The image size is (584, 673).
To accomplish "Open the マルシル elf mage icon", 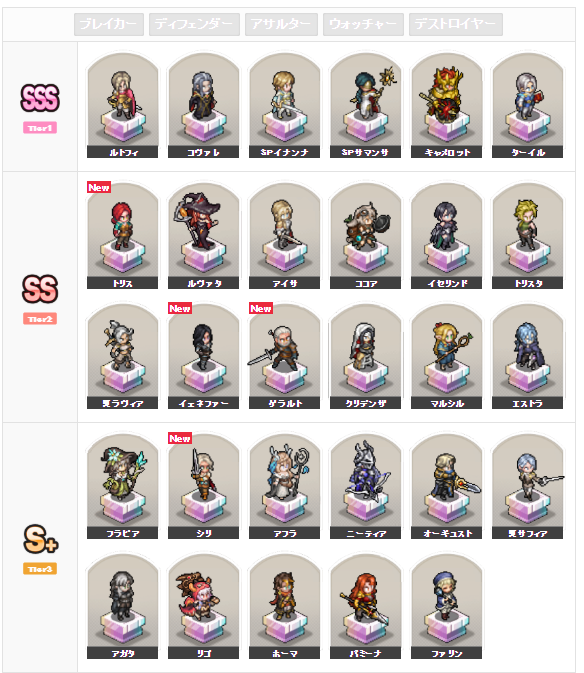I will click(446, 356).
